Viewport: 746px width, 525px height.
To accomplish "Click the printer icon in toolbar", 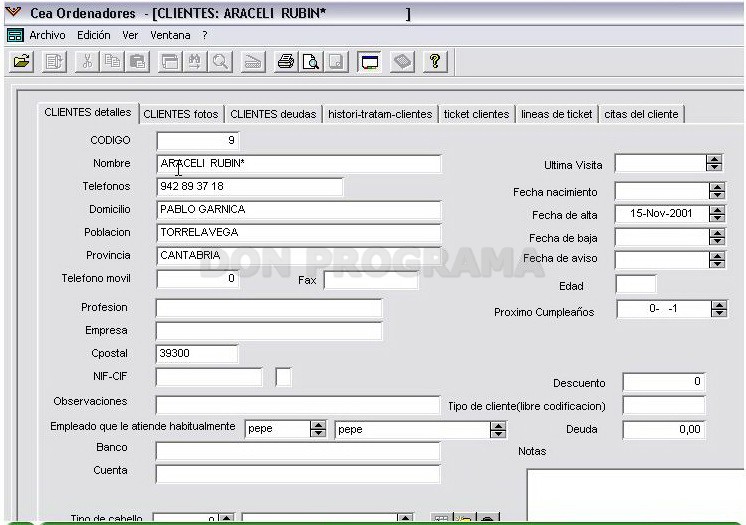I will point(285,61).
